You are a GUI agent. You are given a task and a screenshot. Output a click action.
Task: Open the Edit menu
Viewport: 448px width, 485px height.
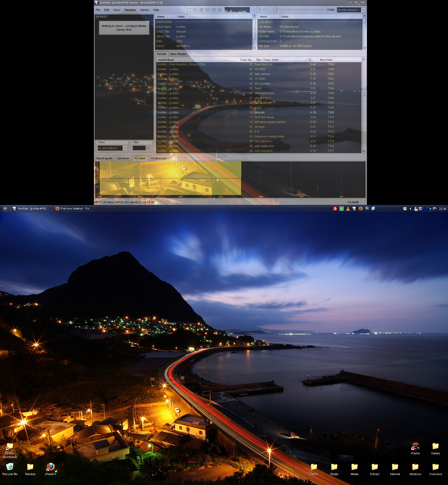(x=107, y=10)
